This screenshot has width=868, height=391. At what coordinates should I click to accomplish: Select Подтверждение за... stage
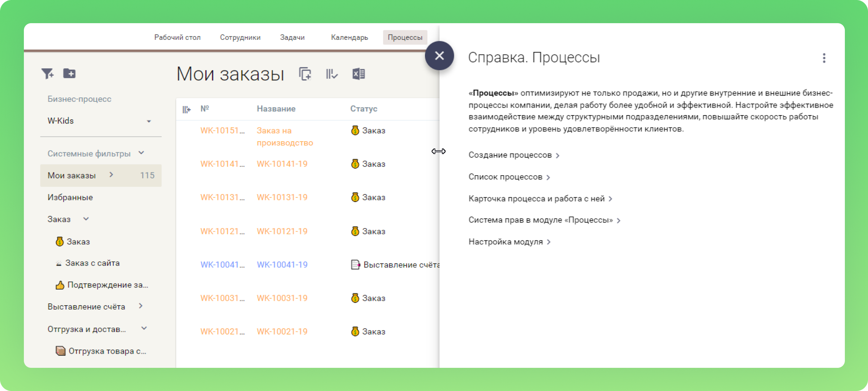108,285
